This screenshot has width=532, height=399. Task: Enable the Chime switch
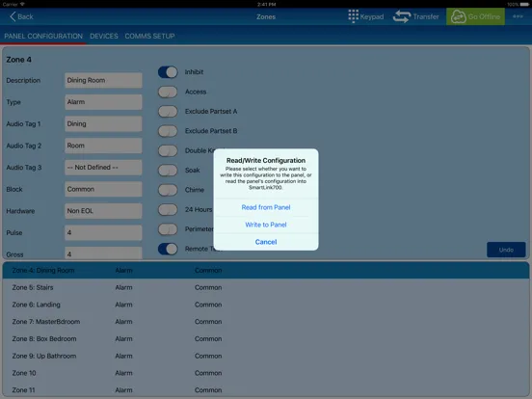coord(168,190)
